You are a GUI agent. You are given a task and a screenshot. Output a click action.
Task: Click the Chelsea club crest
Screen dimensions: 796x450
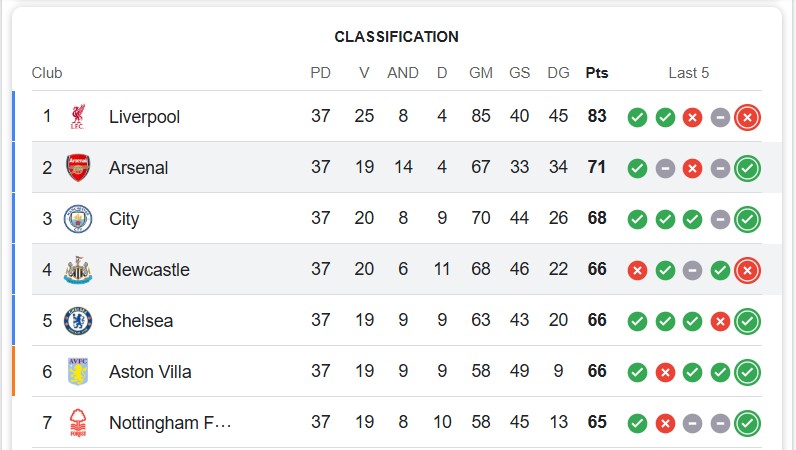tap(78, 321)
